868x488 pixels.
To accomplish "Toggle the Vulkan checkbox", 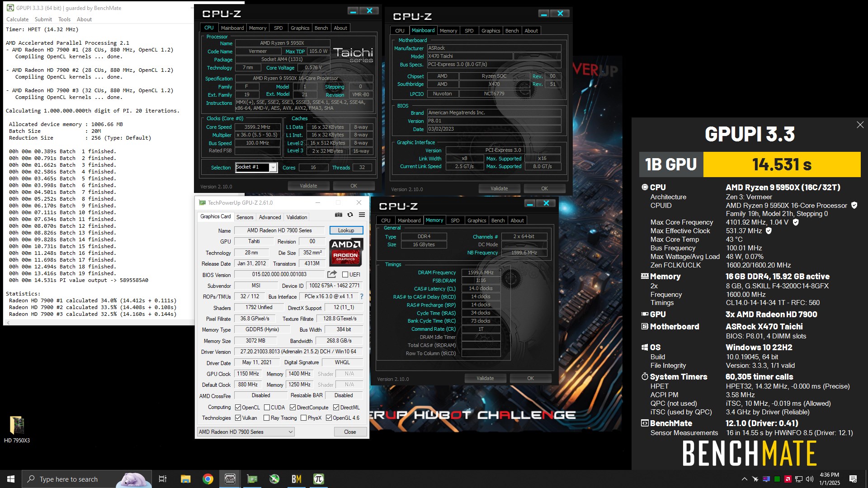I will point(238,418).
